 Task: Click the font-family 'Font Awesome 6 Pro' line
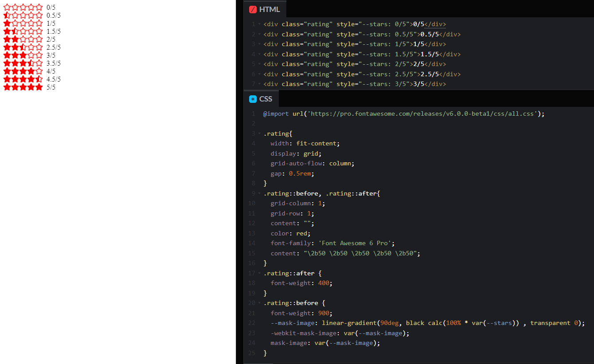[332, 243]
